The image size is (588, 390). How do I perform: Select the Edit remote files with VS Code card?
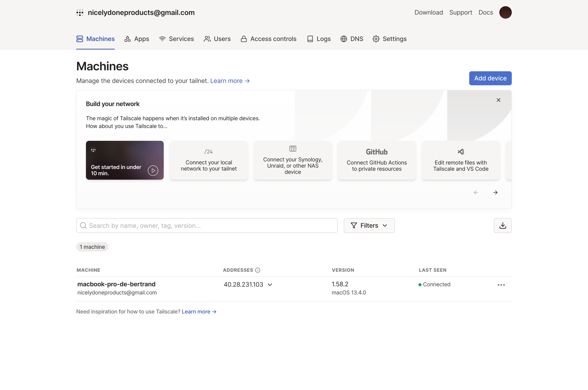(x=461, y=160)
